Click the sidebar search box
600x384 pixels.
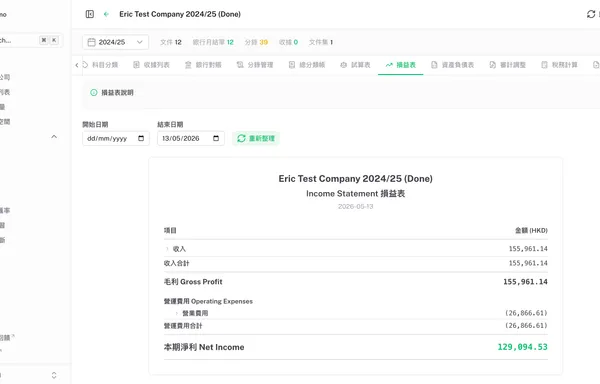[31, 40]
